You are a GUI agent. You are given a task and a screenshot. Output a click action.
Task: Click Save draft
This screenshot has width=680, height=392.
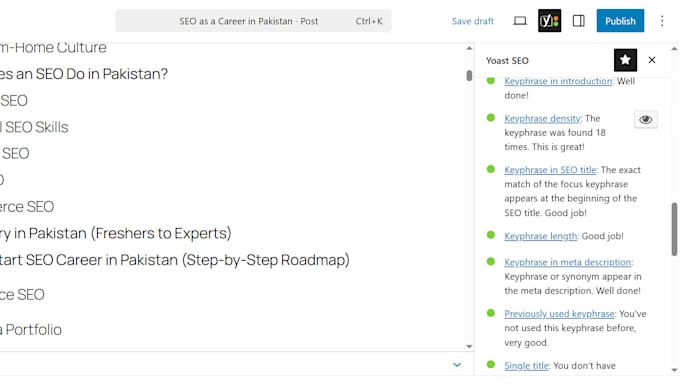click(473, 21)
